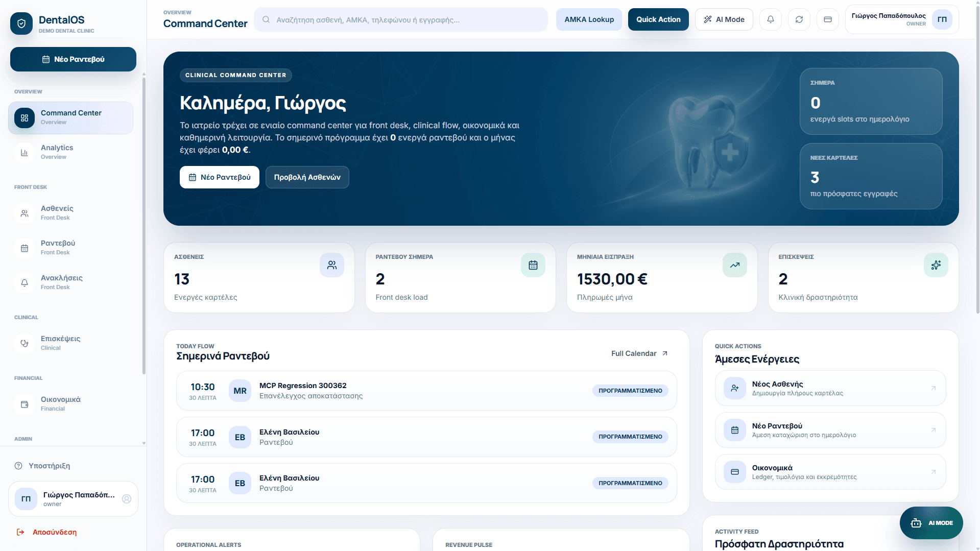The image size is (980, 551).
Task: Click the trend icon in Μηνιαία Είσπραξη card
Action: point(734,265)
